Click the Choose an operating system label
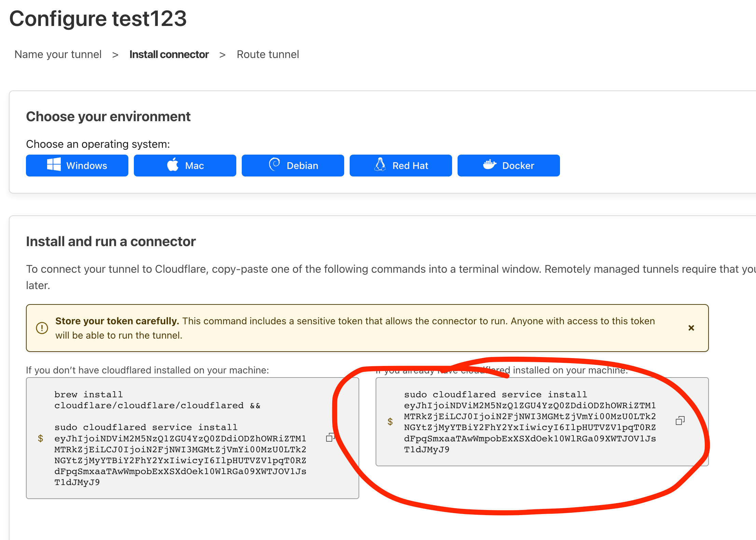Image resolution: width=756 pixels, height=540 pixels. [x=98, y=144]
